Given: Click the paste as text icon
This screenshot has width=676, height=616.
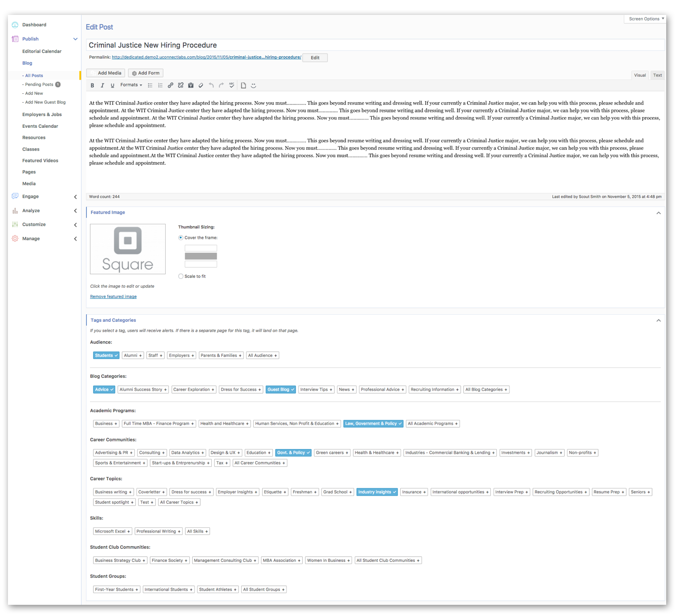Looking at the screenshot, I should pyautogui.click(x=191, y=85).
